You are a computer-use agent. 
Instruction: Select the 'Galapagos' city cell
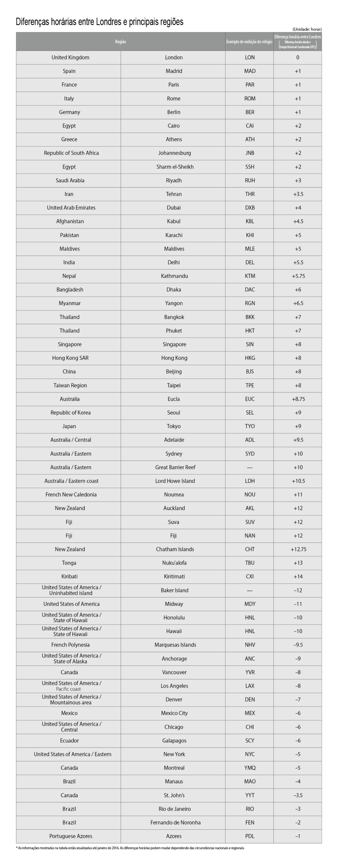(x=174, y=741)
